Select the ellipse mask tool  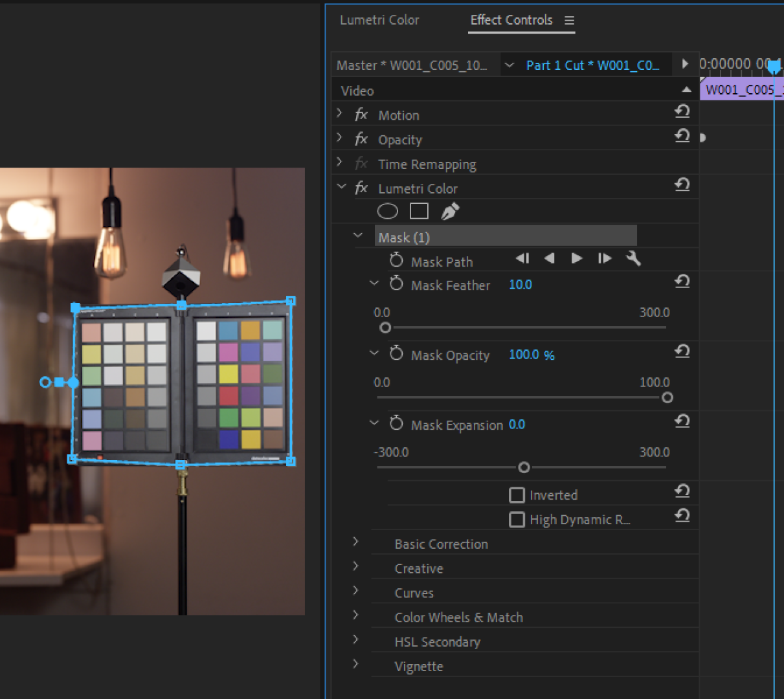387,211
